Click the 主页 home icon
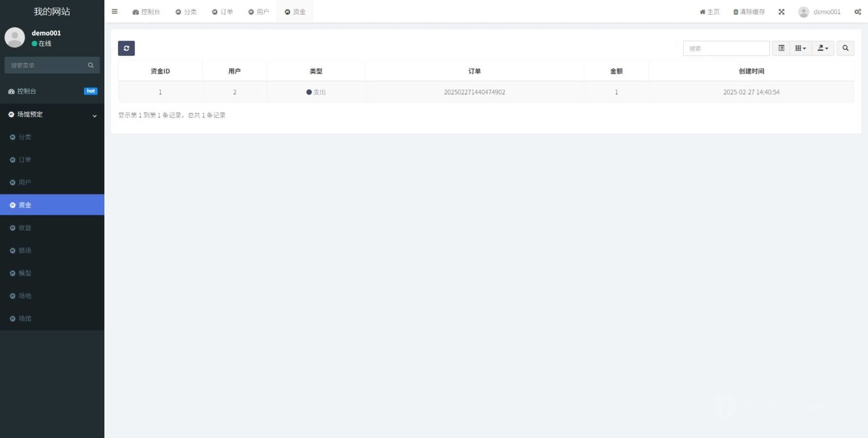Viewport: 868px width, 438px height. click(x=702, y=12)
